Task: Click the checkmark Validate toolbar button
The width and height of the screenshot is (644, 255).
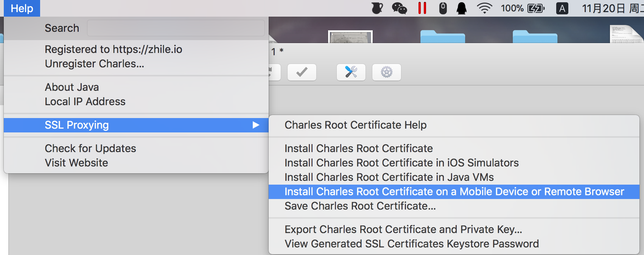Action: [x=302, y=72]
